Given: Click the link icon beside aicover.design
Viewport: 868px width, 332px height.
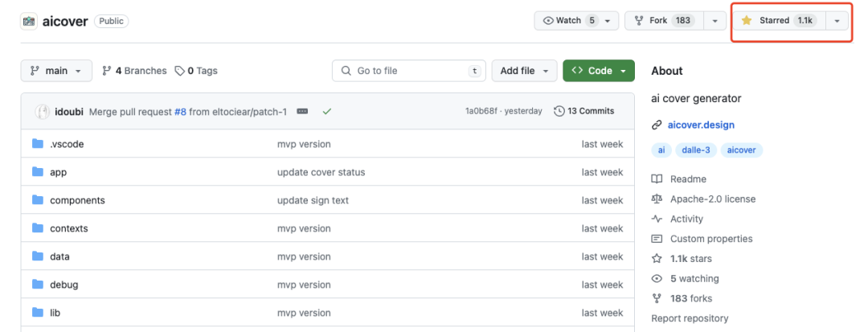Looking at the screenshot, I should coord(657,125).
